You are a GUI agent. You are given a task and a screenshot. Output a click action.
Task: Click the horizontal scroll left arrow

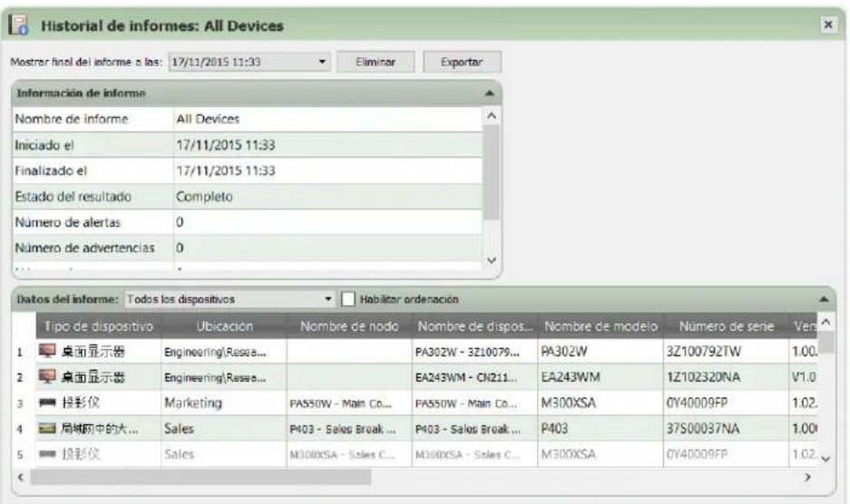coord(21,478)
